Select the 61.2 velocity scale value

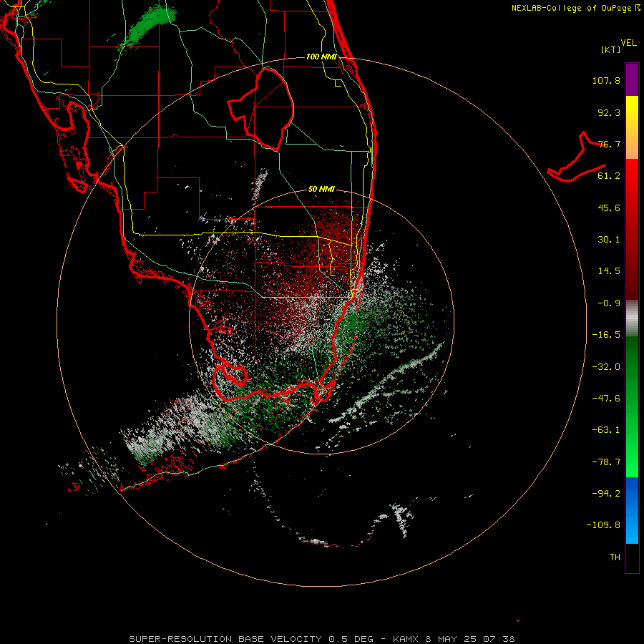tap(609, 176)
